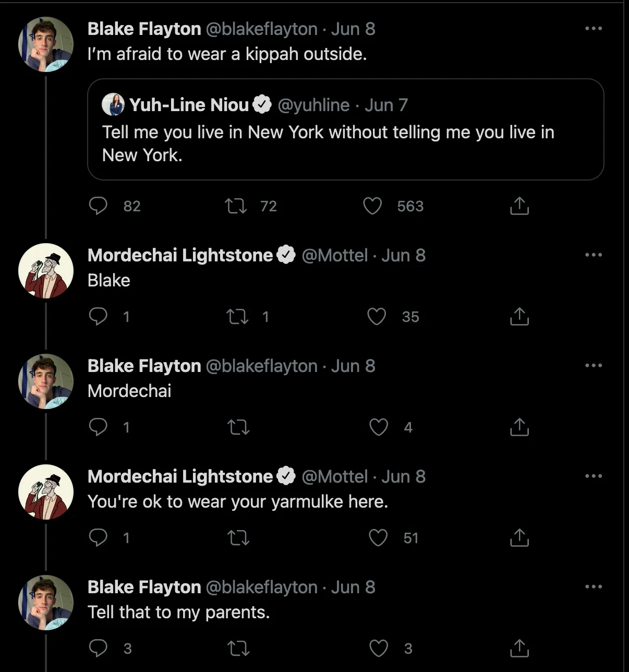Open Yuh-Line Niou's quoted tweet

345,129
